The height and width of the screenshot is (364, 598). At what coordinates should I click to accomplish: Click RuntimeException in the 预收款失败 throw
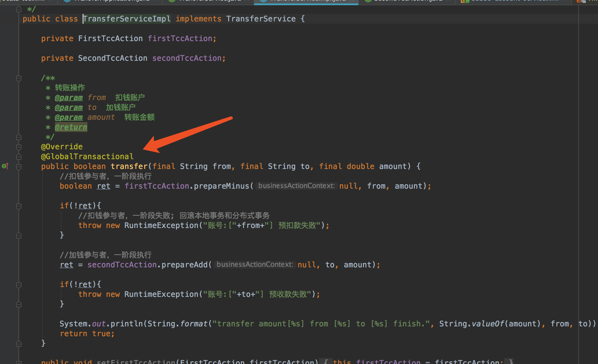(161, 294)
